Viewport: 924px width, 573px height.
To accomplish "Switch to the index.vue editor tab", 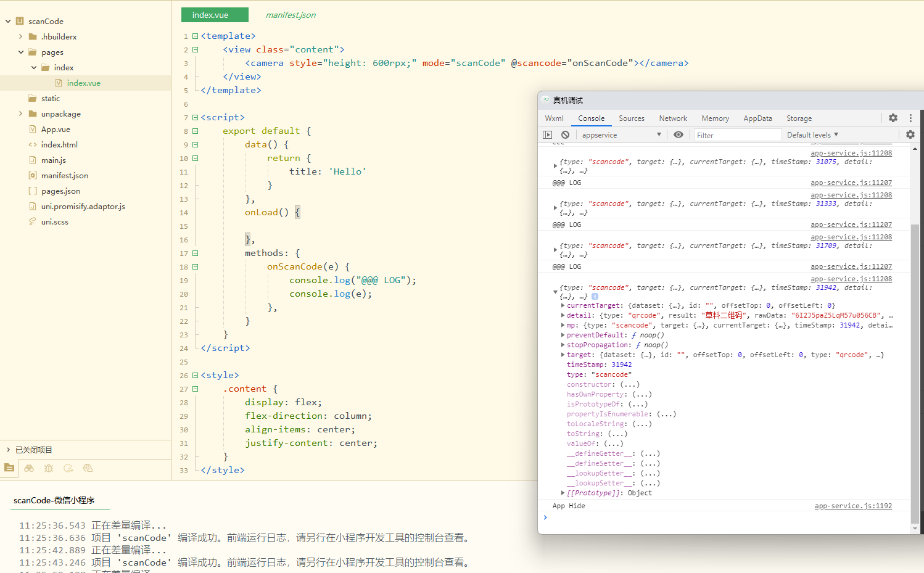I will (215, 15).
